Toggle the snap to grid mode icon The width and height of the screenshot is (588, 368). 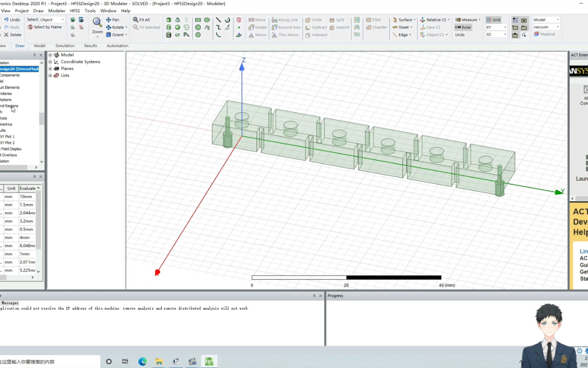point(515,20)
